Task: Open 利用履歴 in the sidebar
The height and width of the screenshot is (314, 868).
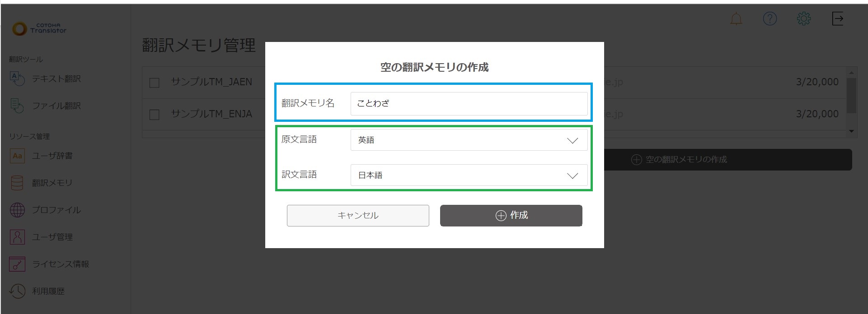Action: pyautogui.click(x=48, y=291)
